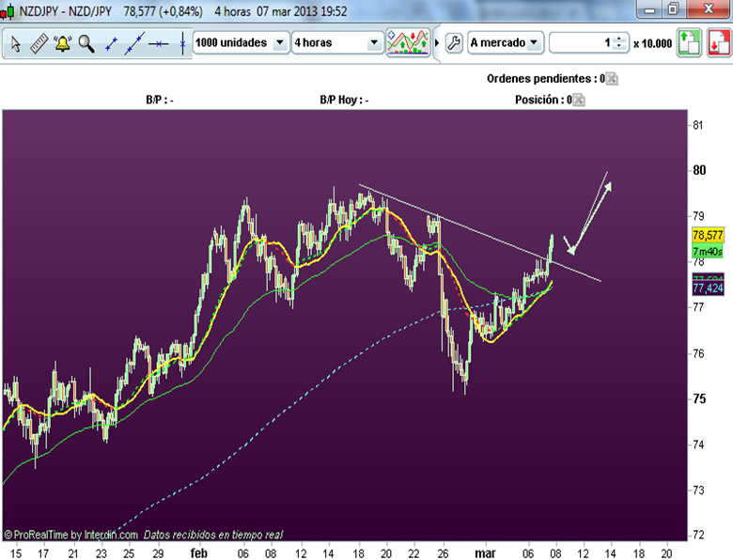Click the yellow current price label 78,577
The image size is (733, 560).
(708, 235)
